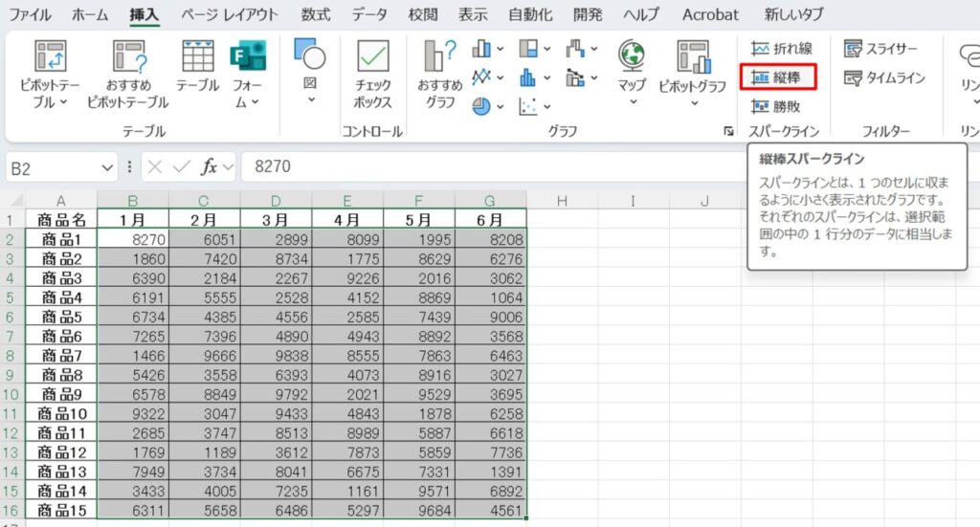Insert a statistic histogram chart

point(528,77)
